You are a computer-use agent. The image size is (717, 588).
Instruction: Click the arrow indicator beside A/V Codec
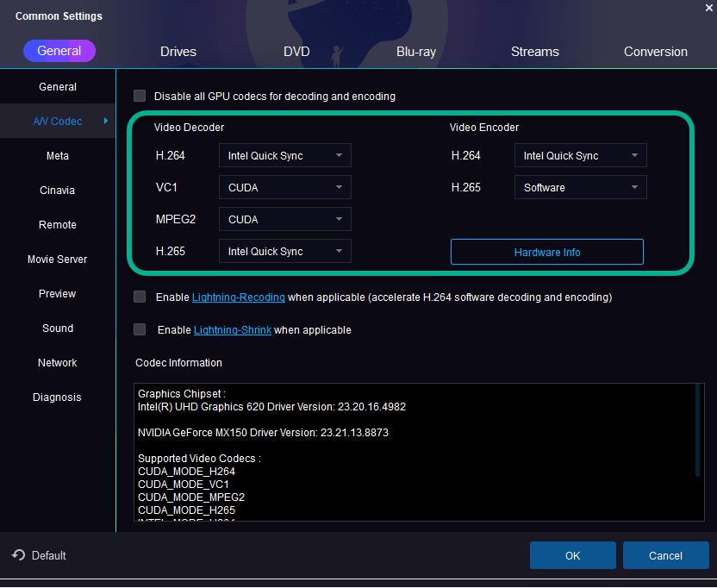(x=107, y=121)
